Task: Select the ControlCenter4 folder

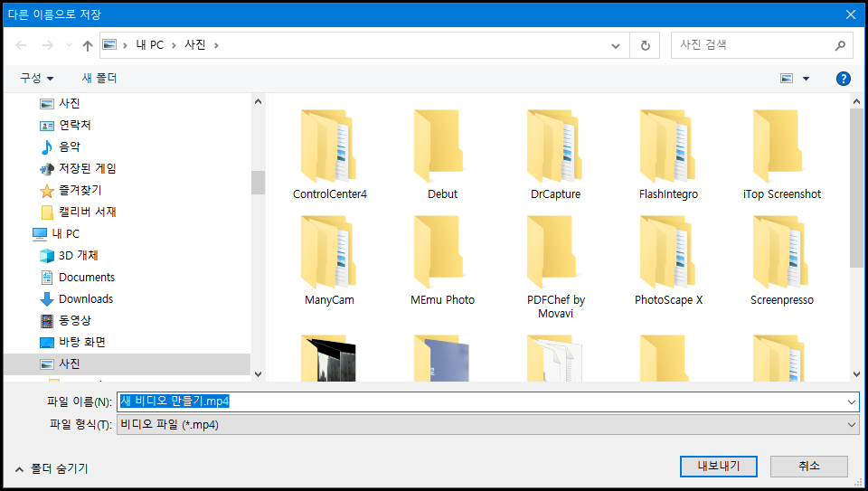Action: tap(329, 155)
